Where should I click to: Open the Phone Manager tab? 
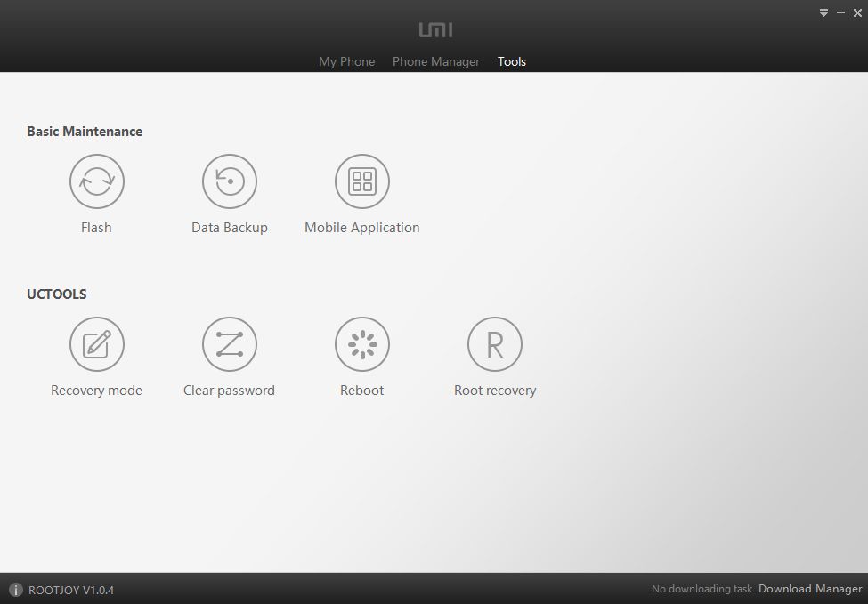(435, 61)
